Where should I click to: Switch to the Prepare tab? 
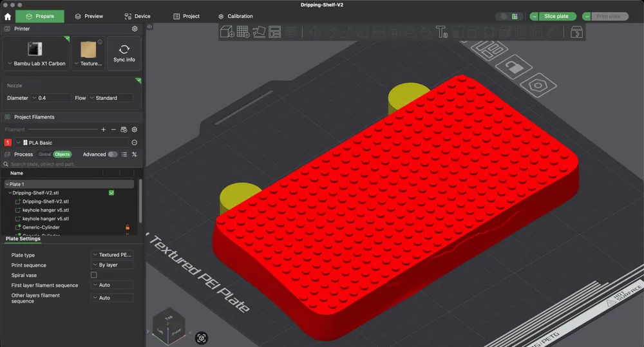click(x=40, y=17)
